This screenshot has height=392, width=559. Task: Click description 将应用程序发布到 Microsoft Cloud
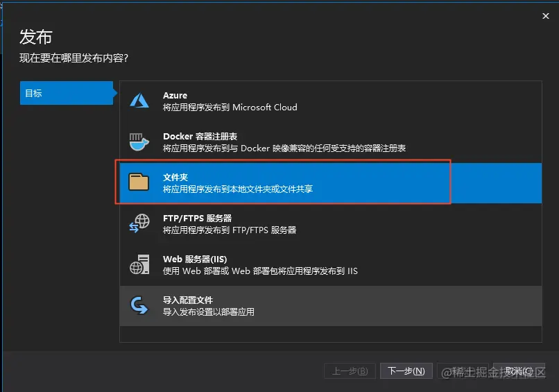coord(230,108)
